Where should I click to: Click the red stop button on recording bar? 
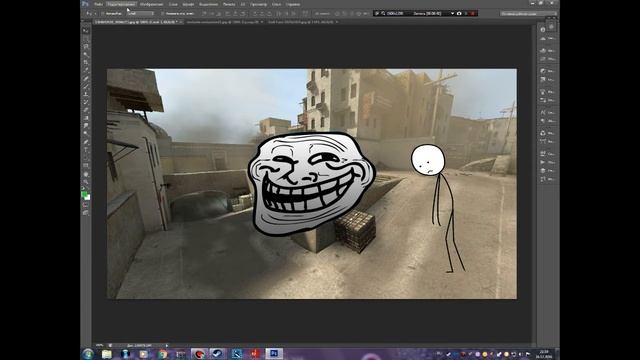[473, 13]
